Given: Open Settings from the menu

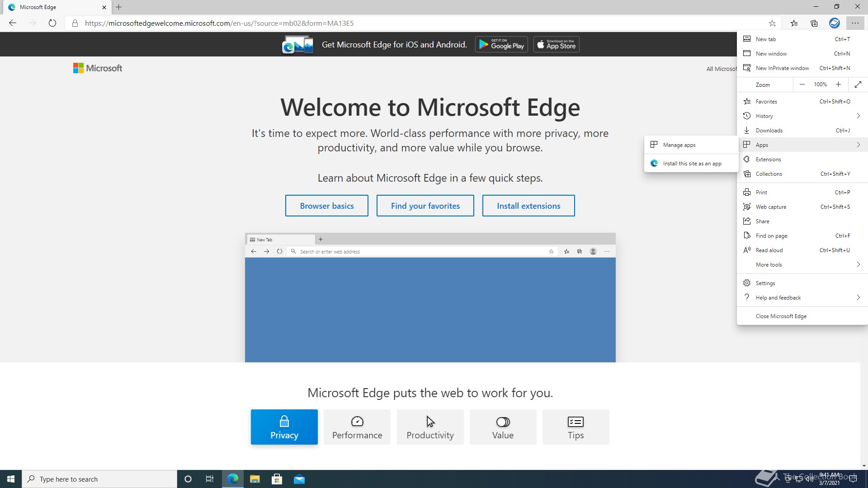Looking at the screenshot, I should pyautogui.click(x=802, y=283).
